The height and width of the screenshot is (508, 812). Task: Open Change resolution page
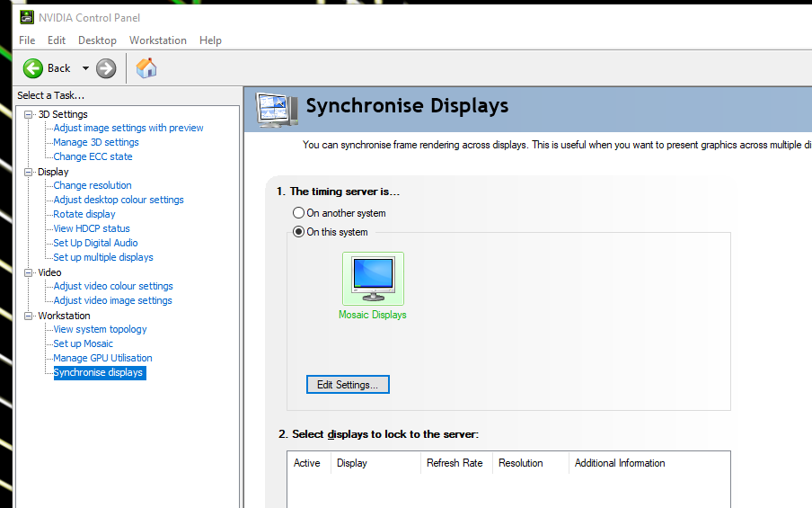(x=93, y=185)
